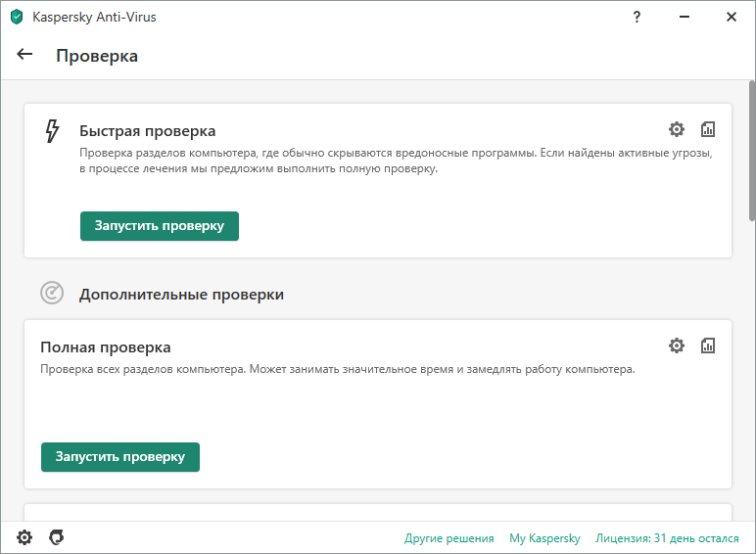Click the lightning bolt quick scan icon

[52, 131]
